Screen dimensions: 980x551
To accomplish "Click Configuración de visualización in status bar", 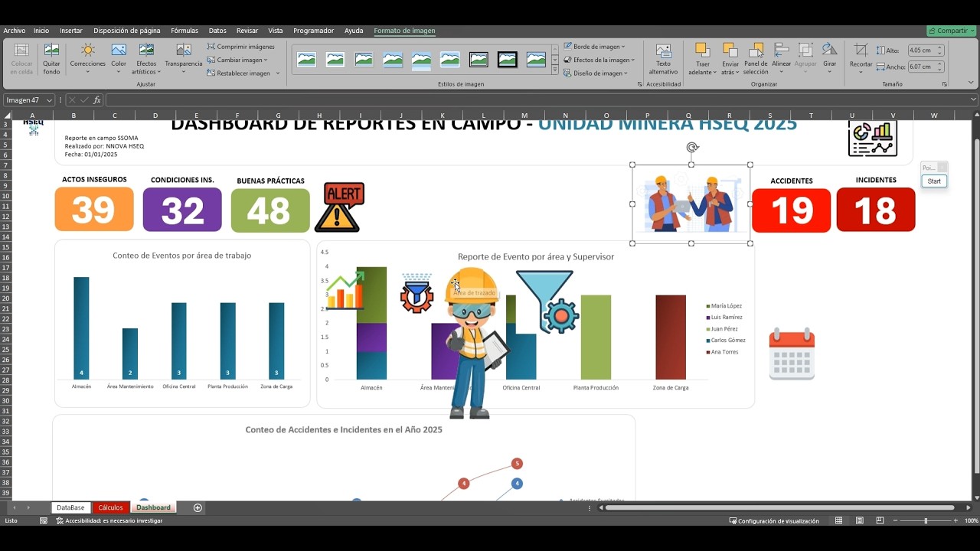I will (x=774, y=521).
